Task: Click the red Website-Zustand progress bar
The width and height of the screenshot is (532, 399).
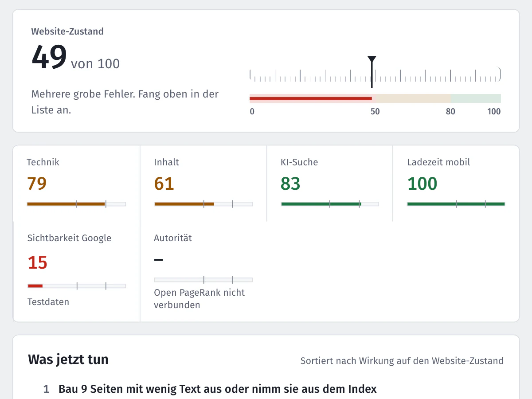Action: [x=311, y=98]
